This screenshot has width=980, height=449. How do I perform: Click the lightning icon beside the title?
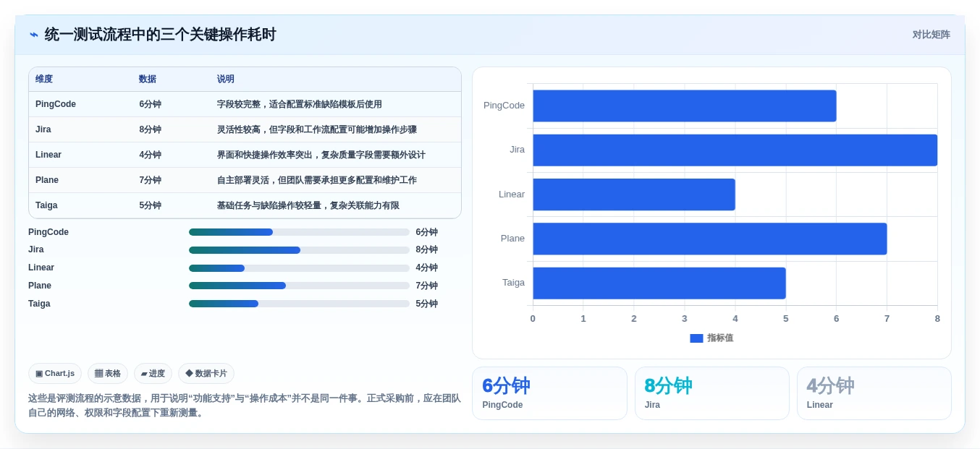tap(33, 35)
